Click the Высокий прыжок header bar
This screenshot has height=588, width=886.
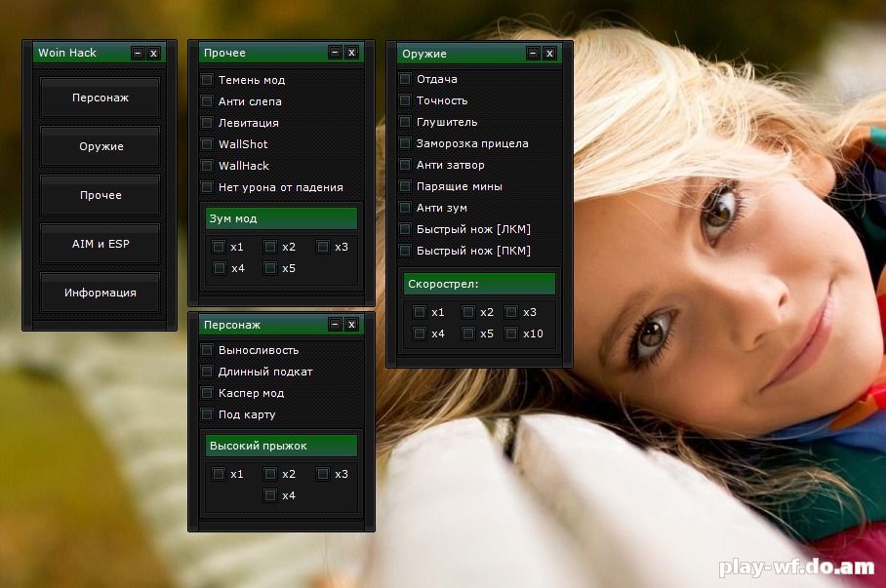click(281, 446)
